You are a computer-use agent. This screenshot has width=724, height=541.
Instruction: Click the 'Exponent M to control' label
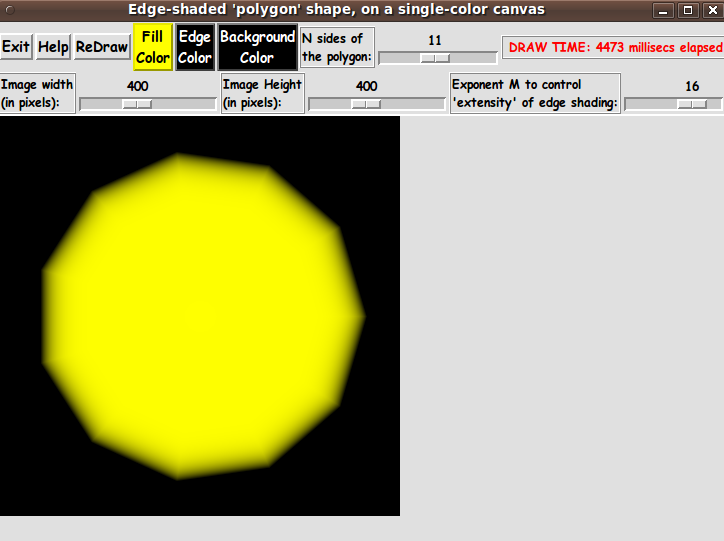(535, 93)
